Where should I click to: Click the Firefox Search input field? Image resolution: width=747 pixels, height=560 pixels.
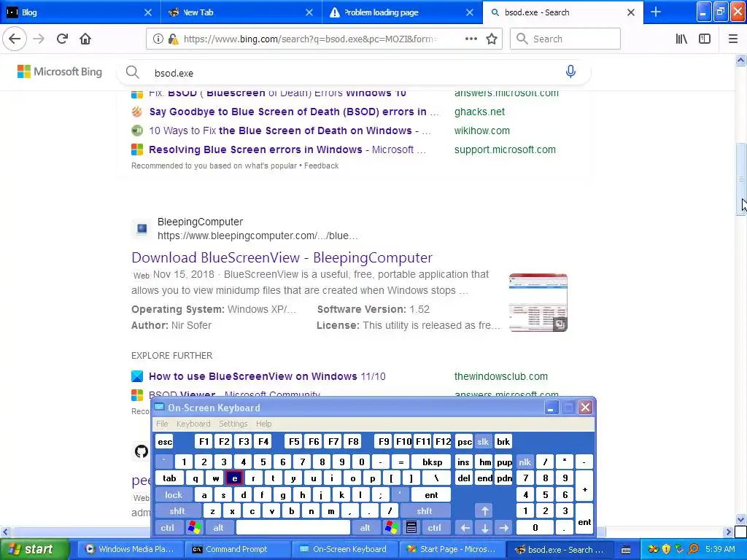565,39
